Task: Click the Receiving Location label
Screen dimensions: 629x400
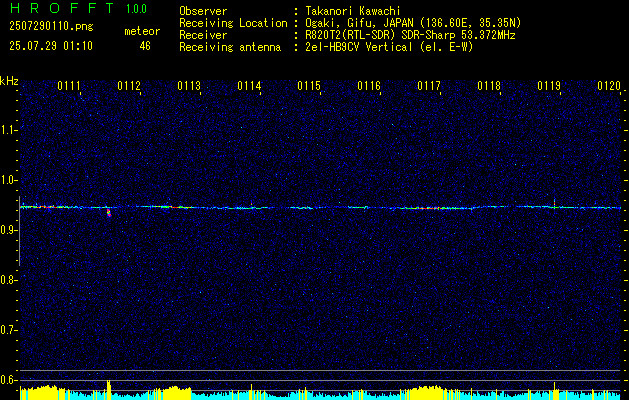Action: tap(233, 23)
